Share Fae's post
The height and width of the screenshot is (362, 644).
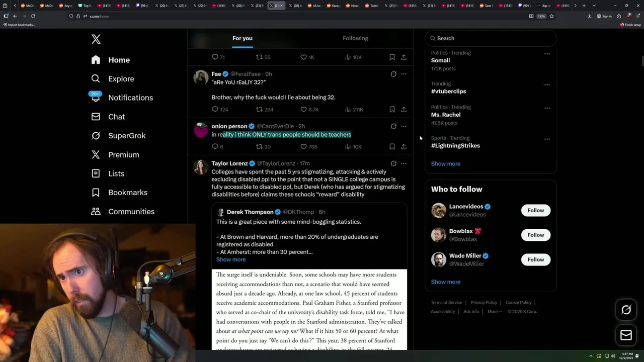coord(404,109)
